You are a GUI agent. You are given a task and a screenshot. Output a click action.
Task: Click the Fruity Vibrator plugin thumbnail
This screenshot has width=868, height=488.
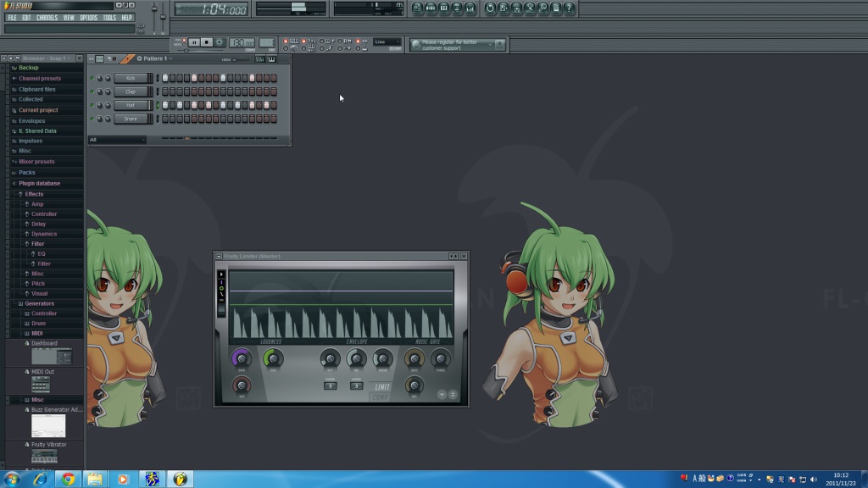[44, 457]
